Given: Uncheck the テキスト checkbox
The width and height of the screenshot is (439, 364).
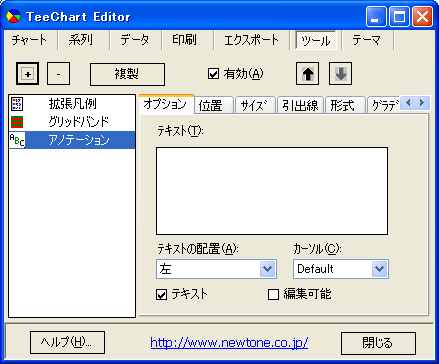Looking at the screenshot, I should [162, 294].
